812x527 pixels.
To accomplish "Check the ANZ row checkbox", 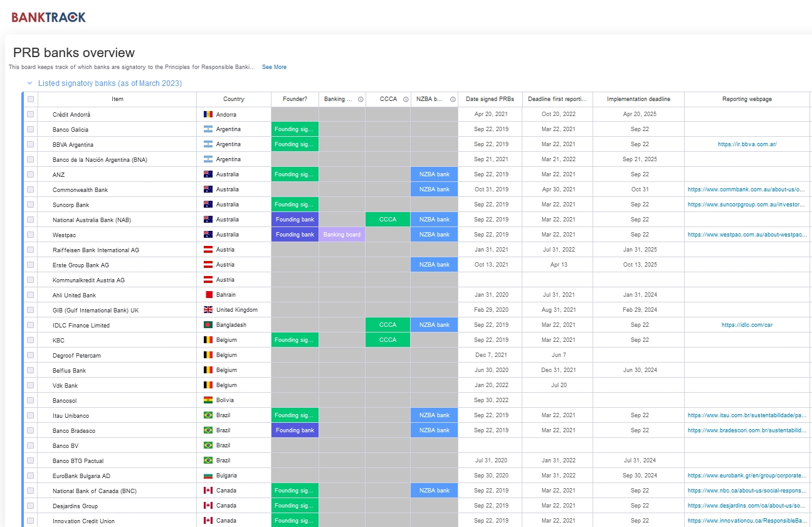I will (x=30, y=174).
